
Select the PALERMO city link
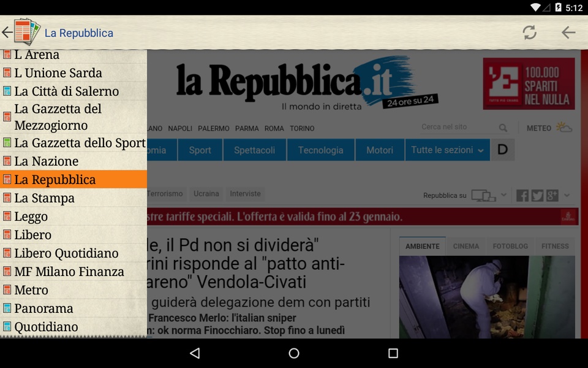[213, 128]
